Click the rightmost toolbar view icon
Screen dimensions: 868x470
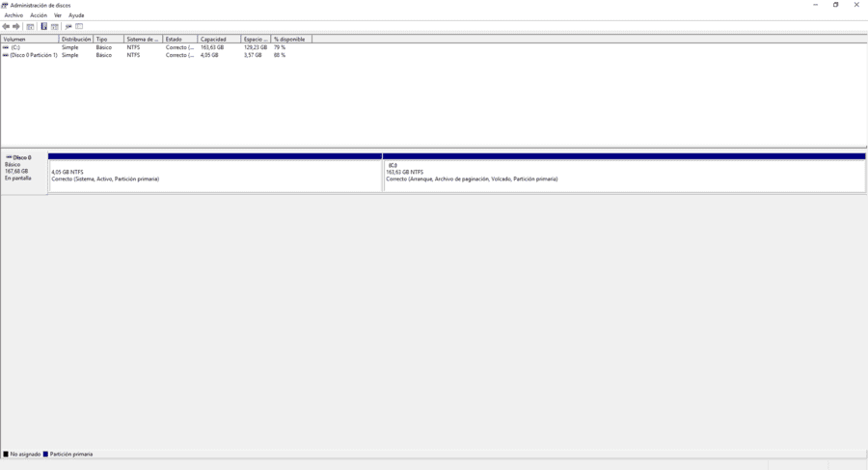[79, 26]
